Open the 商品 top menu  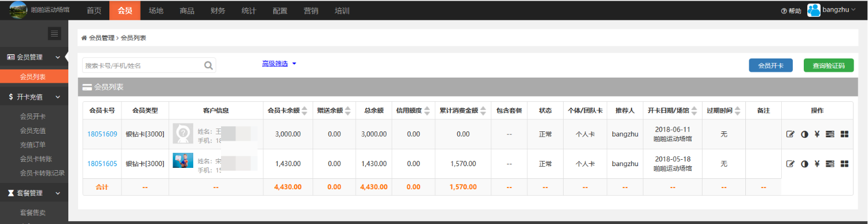[x=187, y=10]
